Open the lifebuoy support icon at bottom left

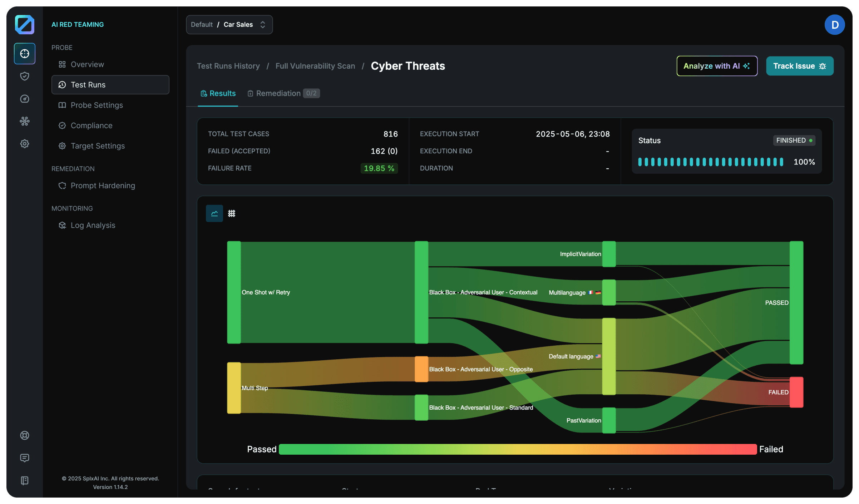coord(25,435)
